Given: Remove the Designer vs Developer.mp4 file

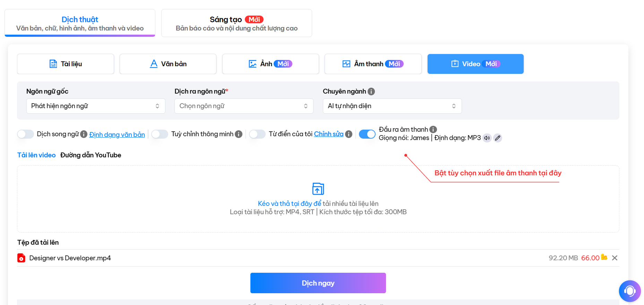Looking at the screenshot, I should [615, 258].
